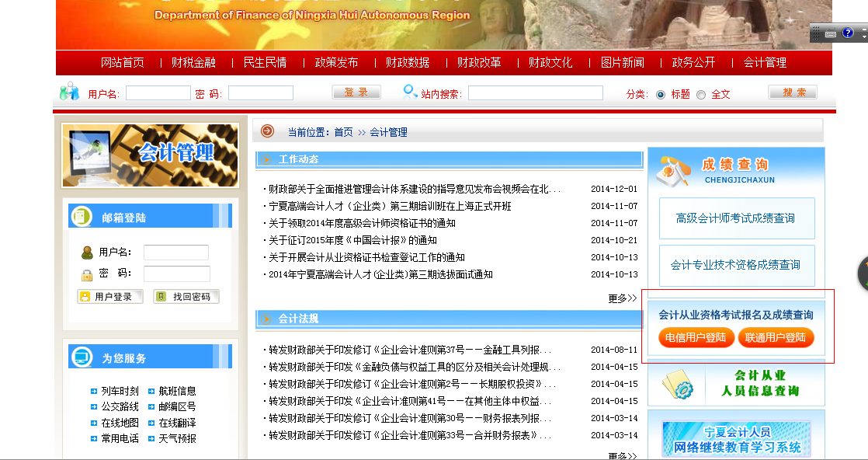The image size is (868, 460).
Task: Click the 登录 button in top bar
Action: [356, 92]
